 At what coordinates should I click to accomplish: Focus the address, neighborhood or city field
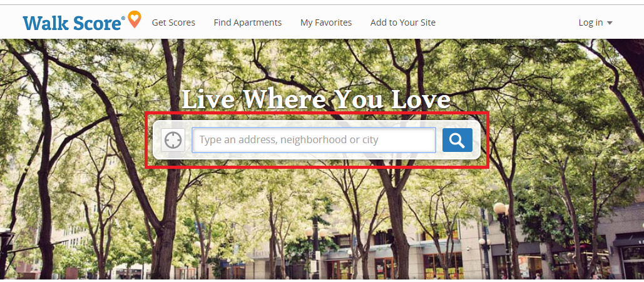click(x=314, y=140)
